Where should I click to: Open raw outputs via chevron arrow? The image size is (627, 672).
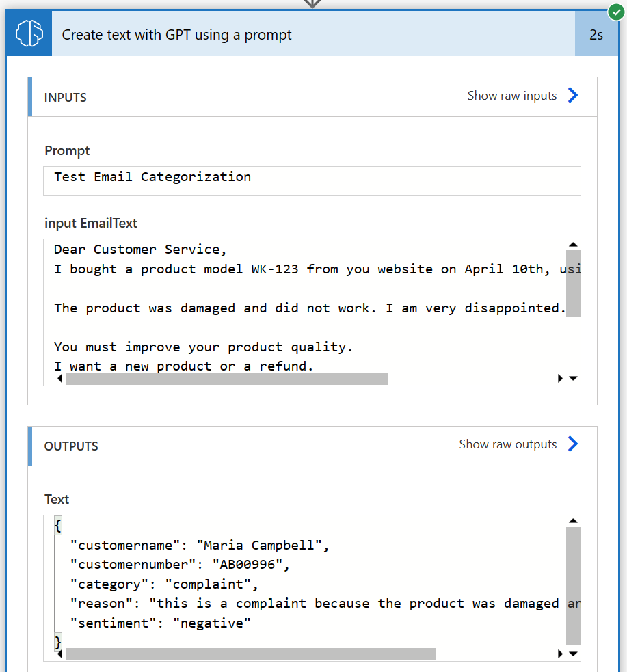[x=573, y=444]
